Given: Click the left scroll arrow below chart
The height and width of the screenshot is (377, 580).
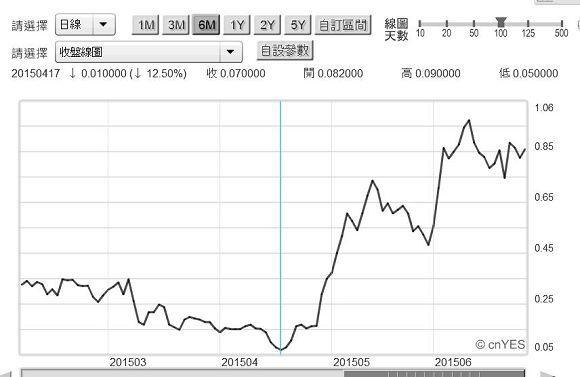Looking at the screenshot, I should tap(6, 374).
